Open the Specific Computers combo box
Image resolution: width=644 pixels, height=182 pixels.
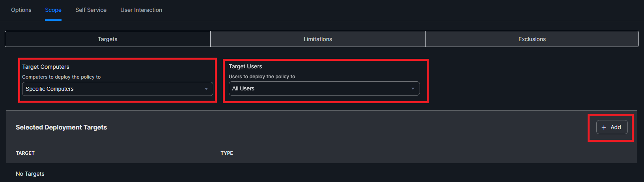point(117,89)
